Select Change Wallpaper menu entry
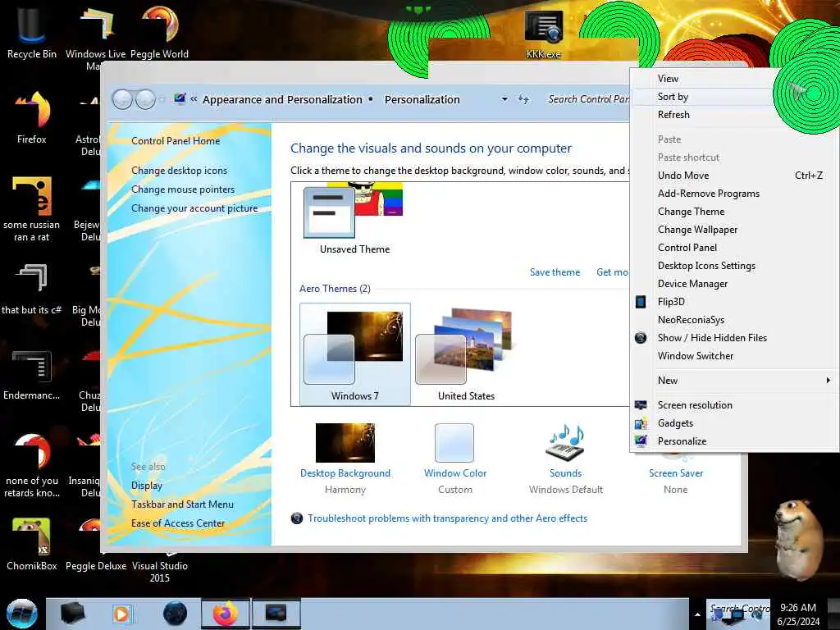This screenshot has width=840, height=630. click(734, 230)
